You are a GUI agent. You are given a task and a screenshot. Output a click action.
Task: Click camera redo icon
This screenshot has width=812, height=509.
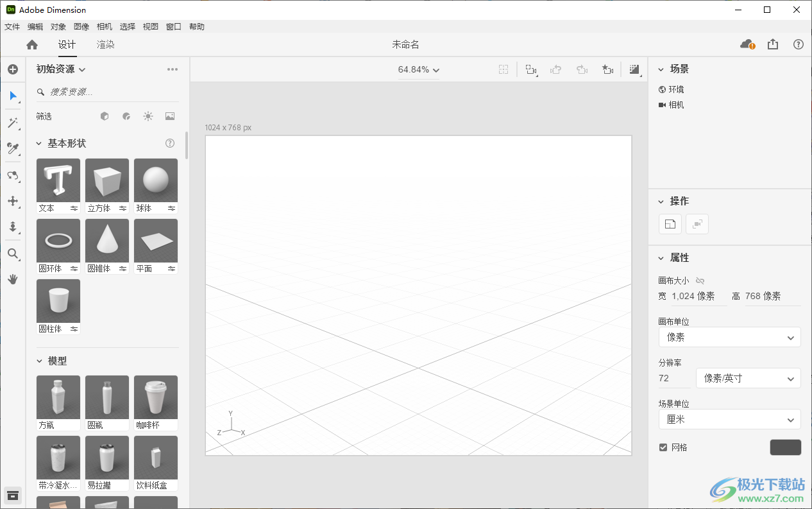point(582,69)
